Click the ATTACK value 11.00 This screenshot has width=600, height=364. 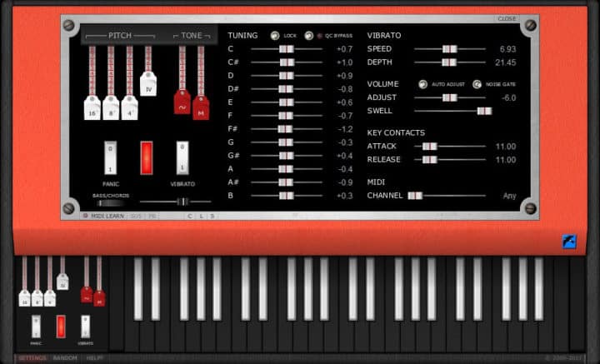[506, 147]
